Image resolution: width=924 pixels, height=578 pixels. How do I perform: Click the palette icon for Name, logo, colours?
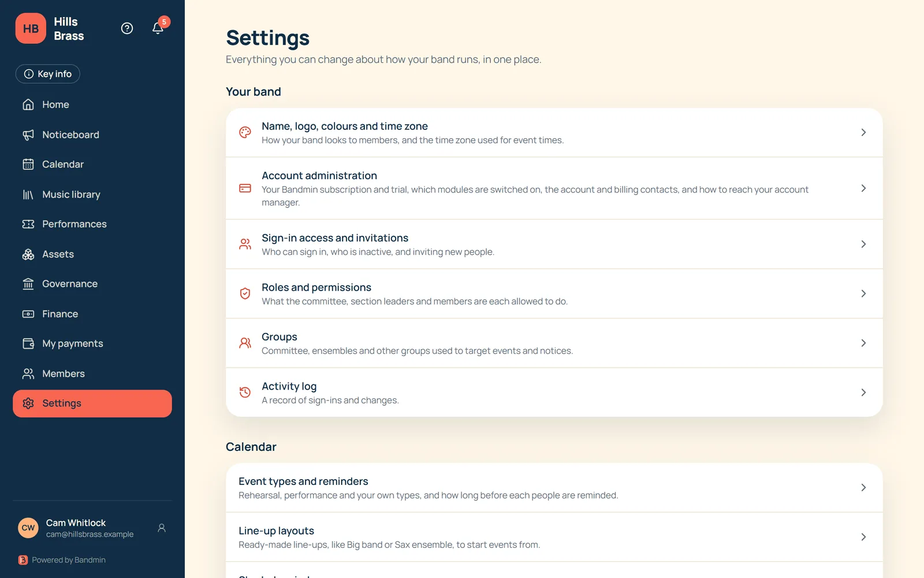[x=245, y=132]
